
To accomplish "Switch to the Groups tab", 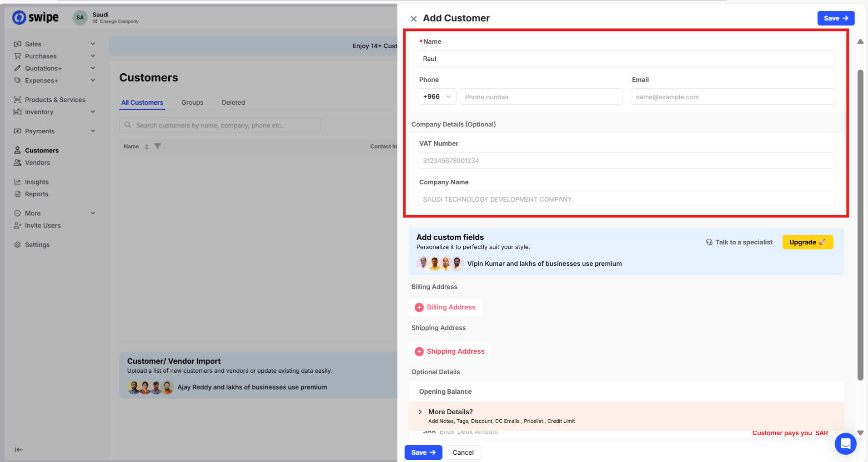I will pos(192,102).
